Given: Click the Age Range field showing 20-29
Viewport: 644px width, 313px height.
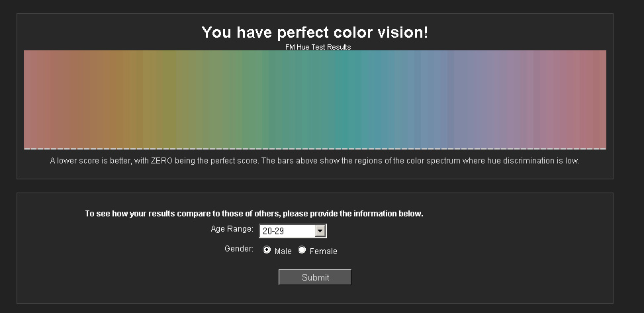Looking at the screenshot, I should coord(287,231).
